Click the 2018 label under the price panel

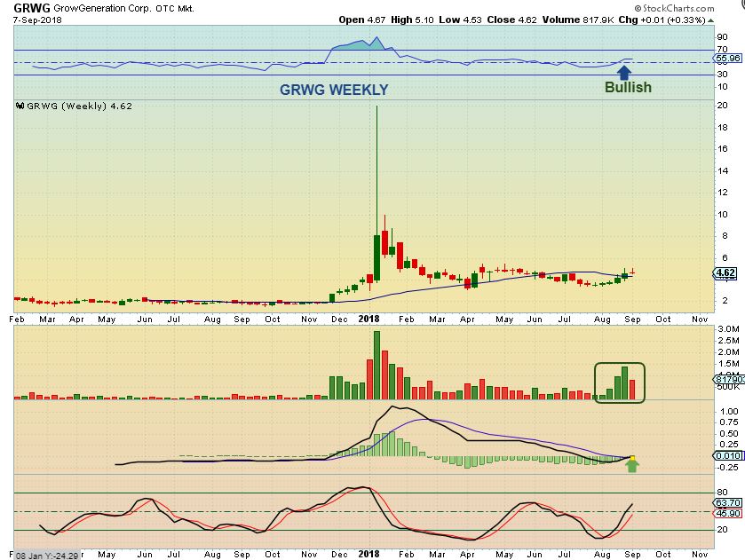point(369,319)
